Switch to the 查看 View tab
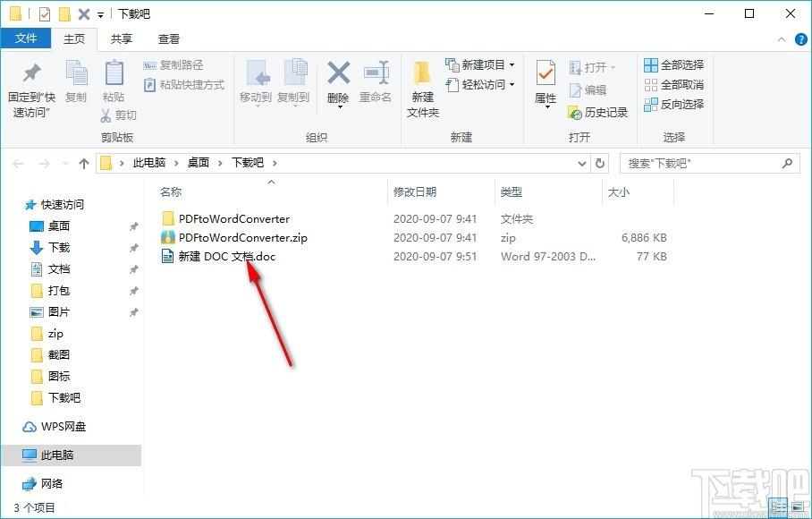 pyautogui.click(x=169, y=38)
